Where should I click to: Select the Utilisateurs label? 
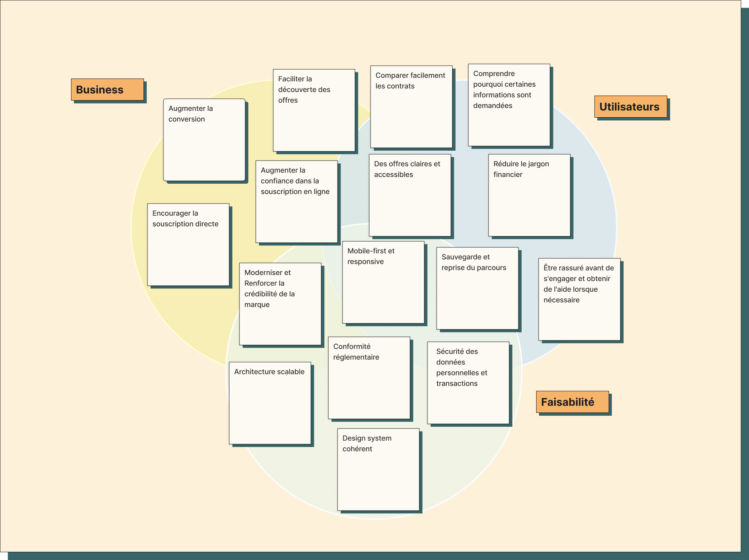coord(631,107)
